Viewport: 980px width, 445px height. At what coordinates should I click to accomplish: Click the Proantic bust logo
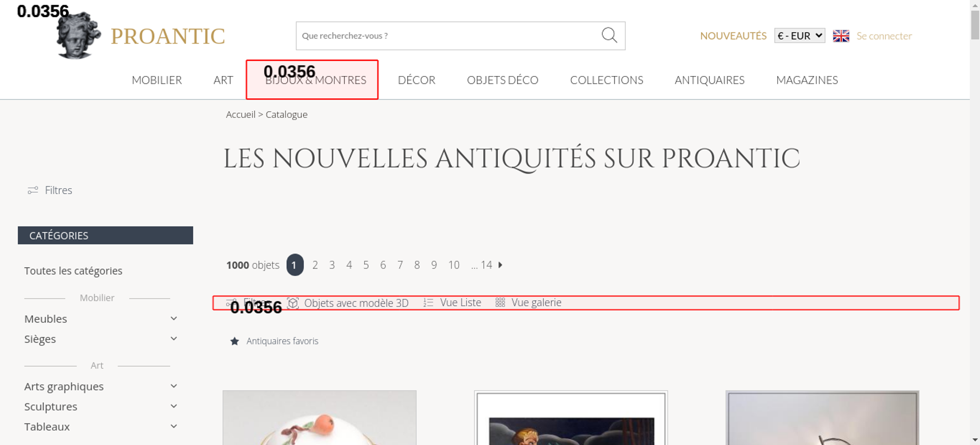pos(78,36)
